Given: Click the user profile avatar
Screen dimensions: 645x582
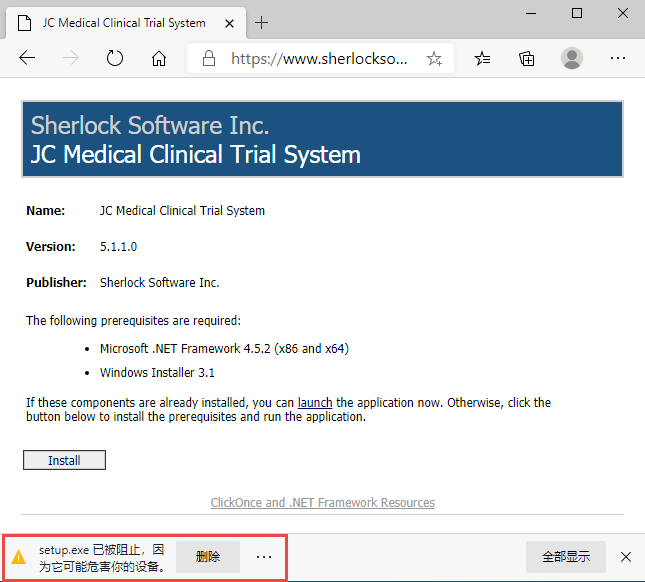Looking at the screenshot, I should (572, 58).
